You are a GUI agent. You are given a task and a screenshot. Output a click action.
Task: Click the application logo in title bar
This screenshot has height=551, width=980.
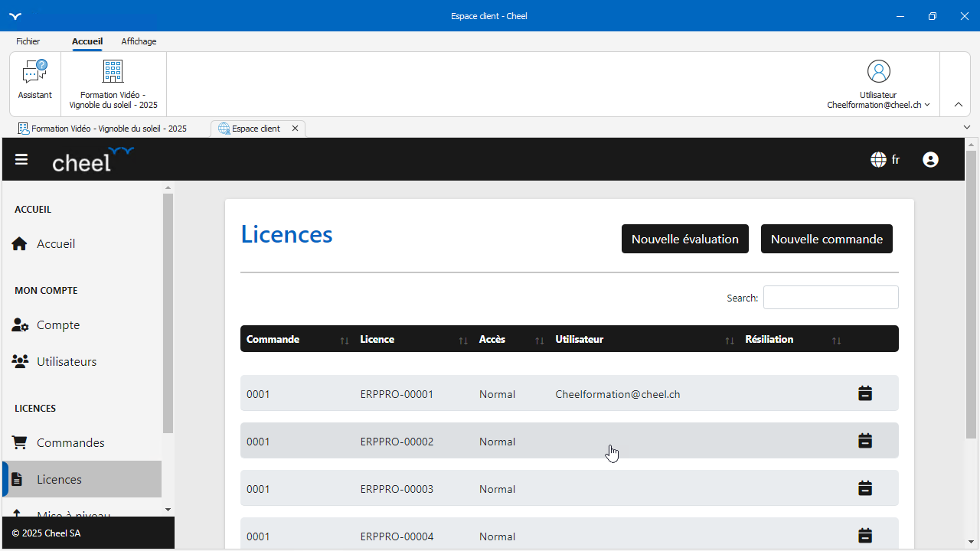click(15, 16)
